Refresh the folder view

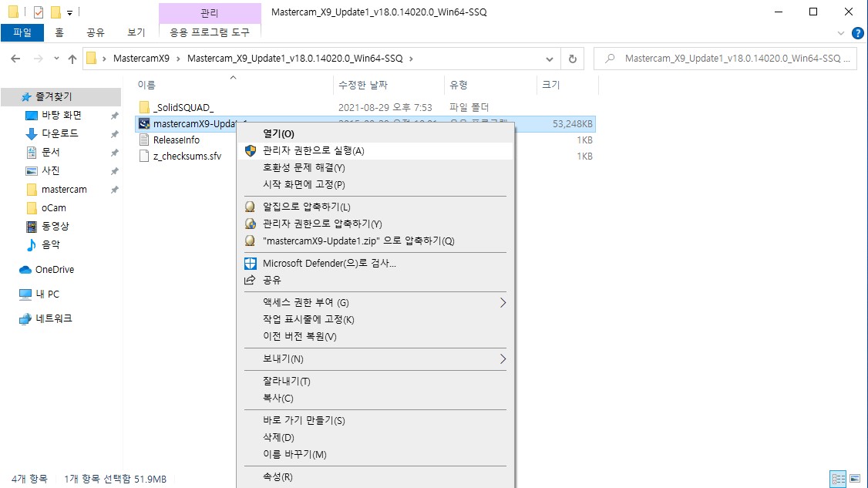point(573,59)
